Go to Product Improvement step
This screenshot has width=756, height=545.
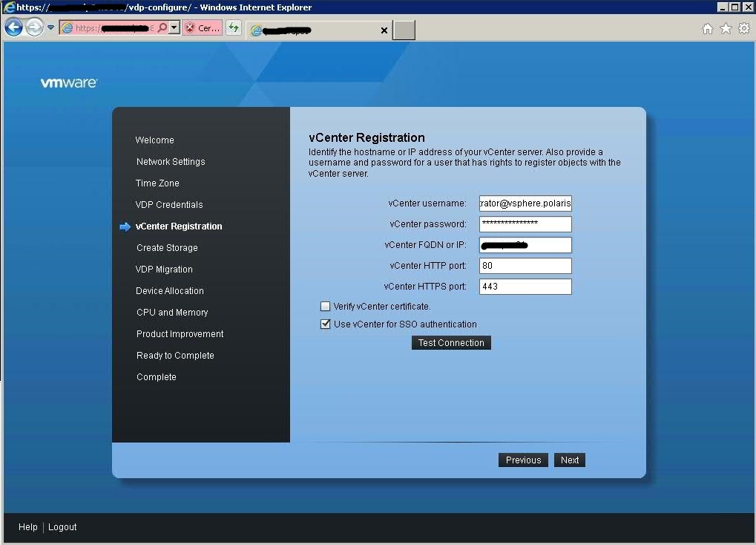[180, 334]
